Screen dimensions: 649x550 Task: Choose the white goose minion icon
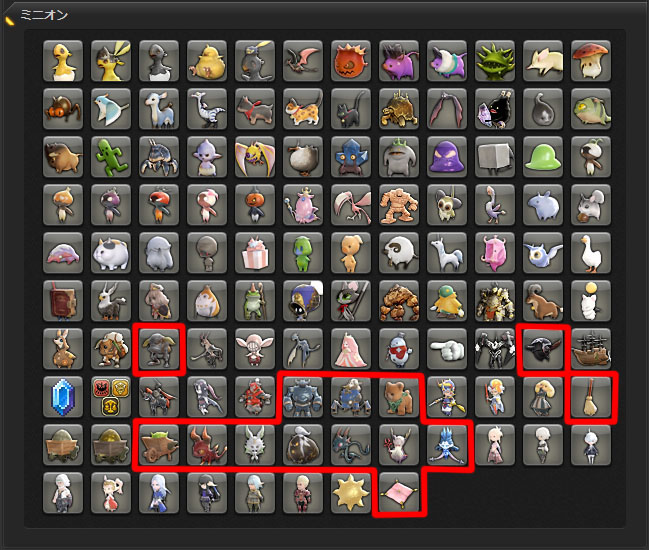pyautogui.click(x=591, y=253)
